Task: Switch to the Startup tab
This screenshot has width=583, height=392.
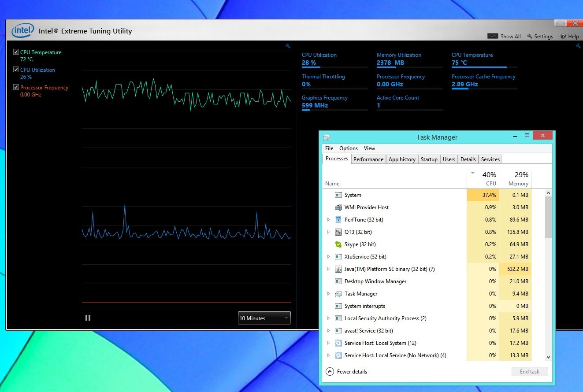Action: pos(429,159)
